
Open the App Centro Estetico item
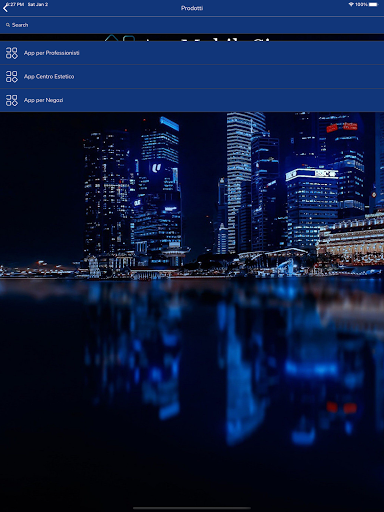49,76
